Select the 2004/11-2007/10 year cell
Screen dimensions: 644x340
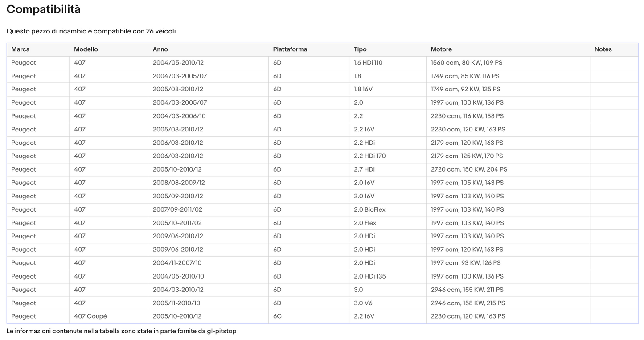tap(177, 263)
